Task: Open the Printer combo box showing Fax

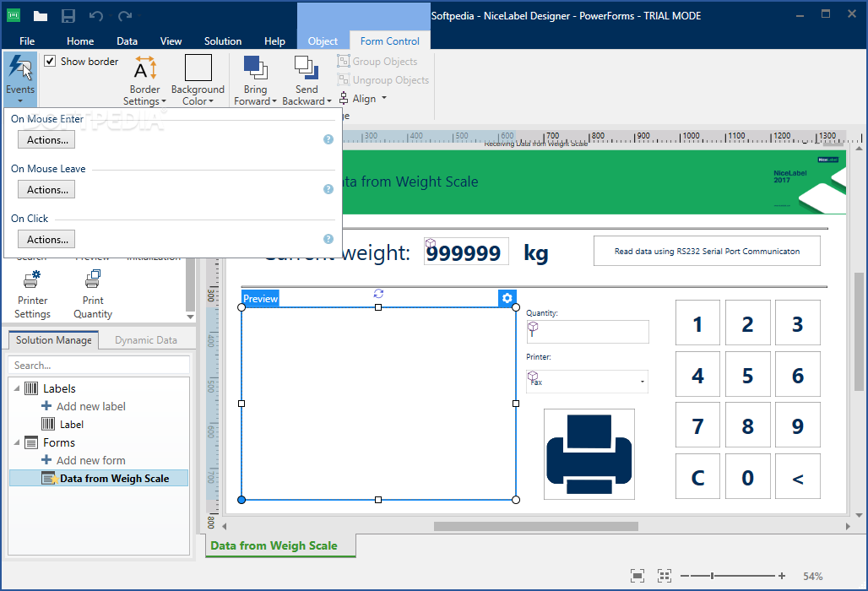Action: [587, 382]
